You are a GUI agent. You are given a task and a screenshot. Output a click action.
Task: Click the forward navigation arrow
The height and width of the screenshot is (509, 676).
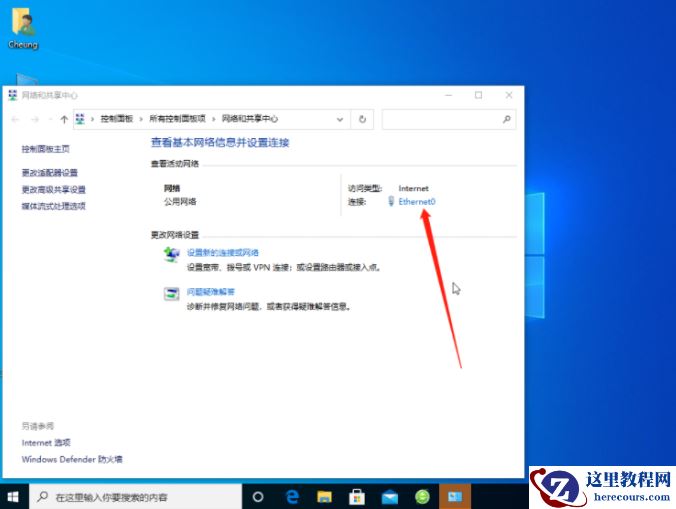pos(35,119)
